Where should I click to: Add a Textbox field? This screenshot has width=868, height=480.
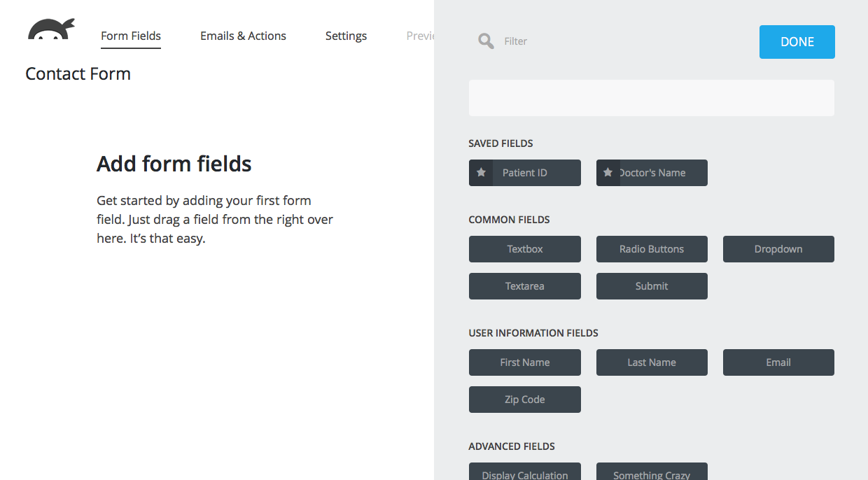coord(524,249)
